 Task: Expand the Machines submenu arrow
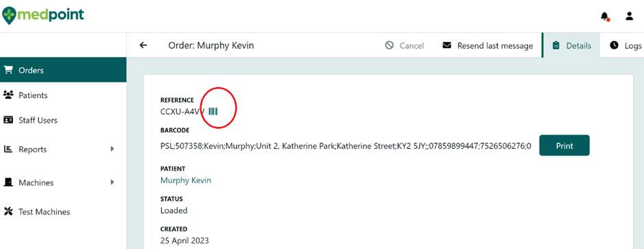click(112, 182)
